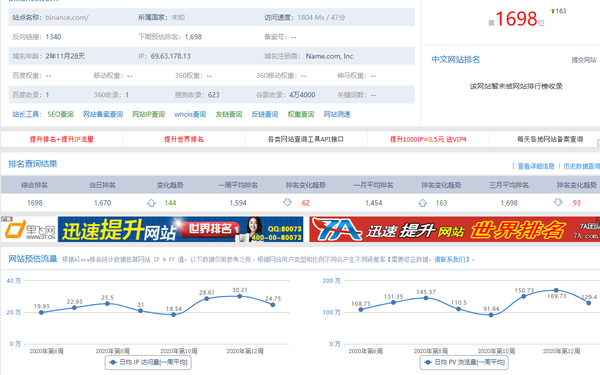Open 查看详细信息 link
The height and width of the screenshot is (375, 600).
pyautogui.click(x=536, y=166)
